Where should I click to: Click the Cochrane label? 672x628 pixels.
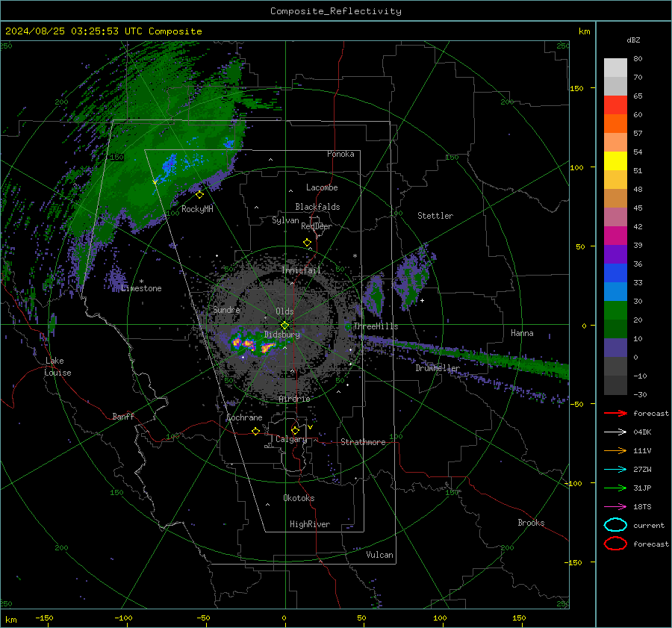(x=244, y=417)
